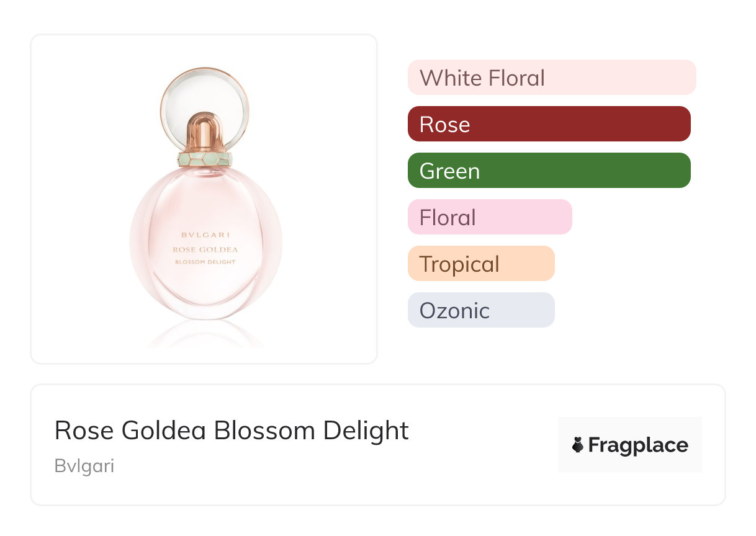Click the Ozonic accord bar
This screenshot has width=756, height=536.
[480, 310]
